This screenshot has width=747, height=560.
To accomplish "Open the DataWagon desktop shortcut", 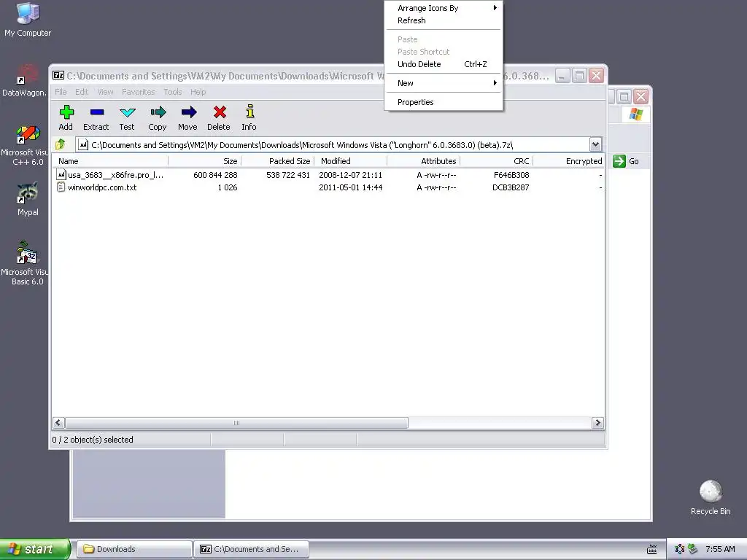I will click(25, 80).
